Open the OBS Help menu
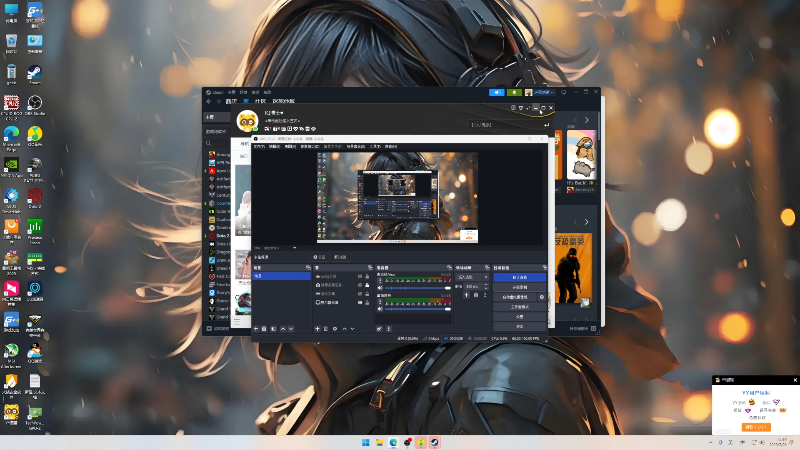 (391, 146)
